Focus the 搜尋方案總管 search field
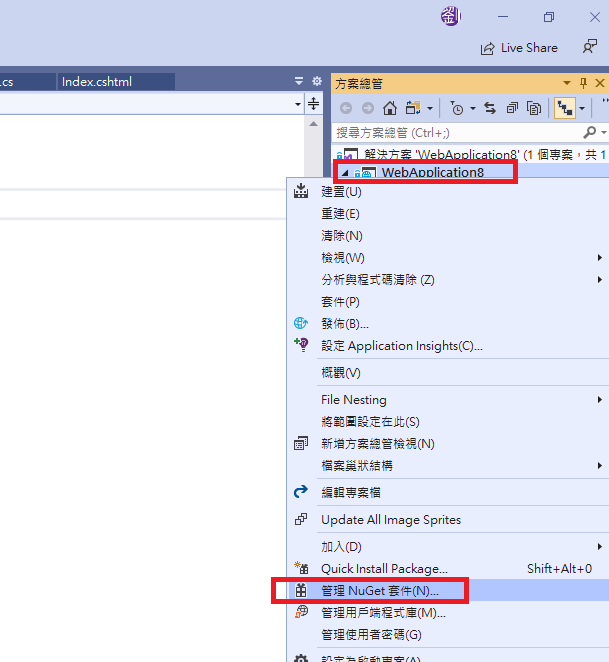 tap(458, 133)
